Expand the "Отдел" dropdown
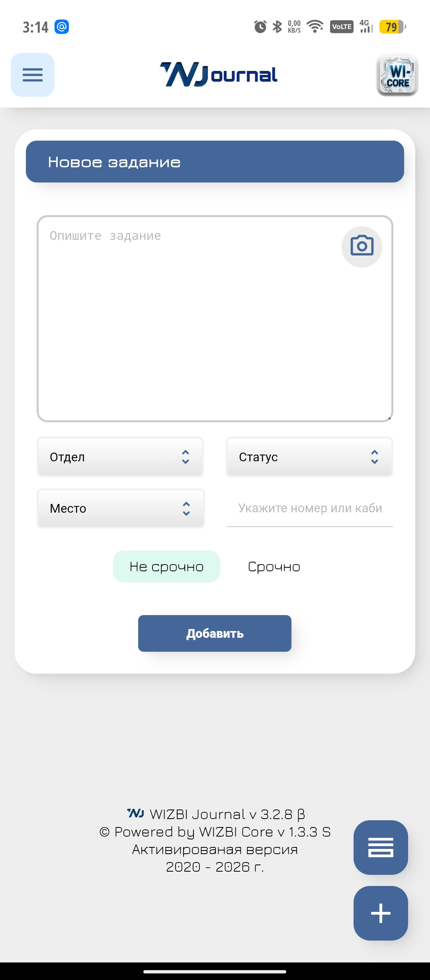This screenshot has height=980, width=430. [120, 457]
